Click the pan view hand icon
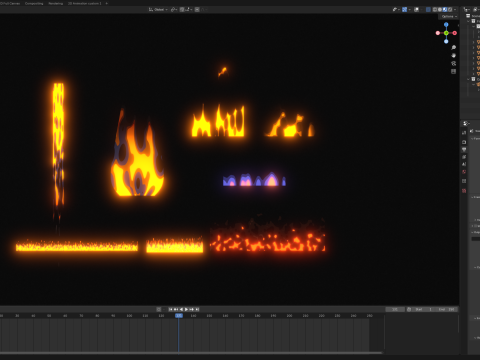This screenshot has width=480, height=360. (453, 55)
